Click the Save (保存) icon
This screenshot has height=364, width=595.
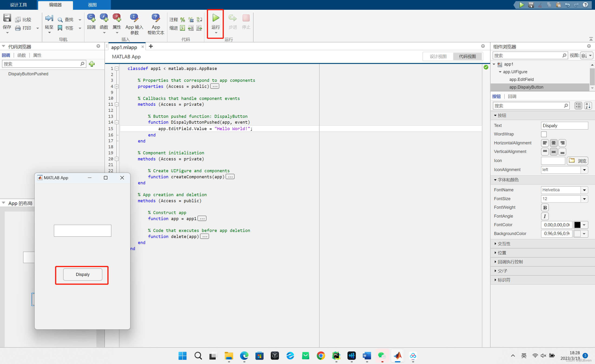tap(7, 18)
